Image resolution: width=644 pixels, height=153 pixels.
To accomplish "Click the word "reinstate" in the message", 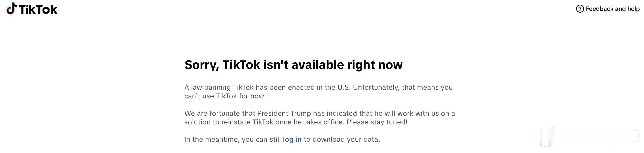I will (236, 122).
